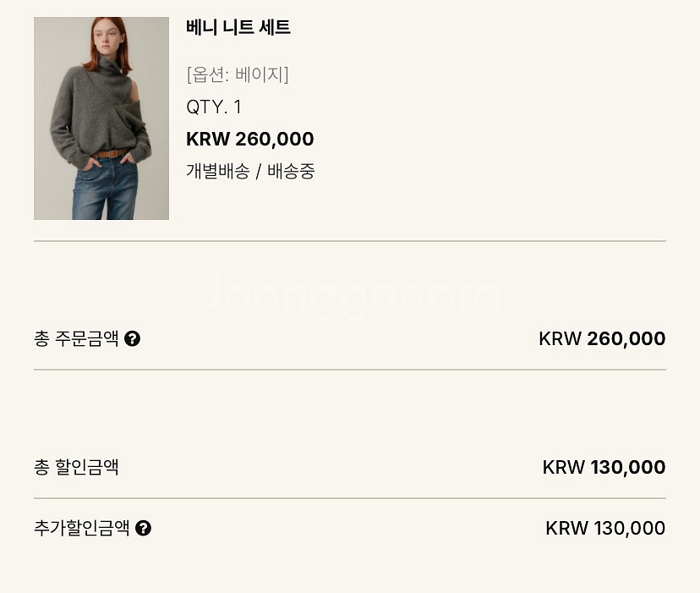Viewport: 700px width, 593px height.
Task: Click the 추가할인금액 label
Action: tap(82, 528)
